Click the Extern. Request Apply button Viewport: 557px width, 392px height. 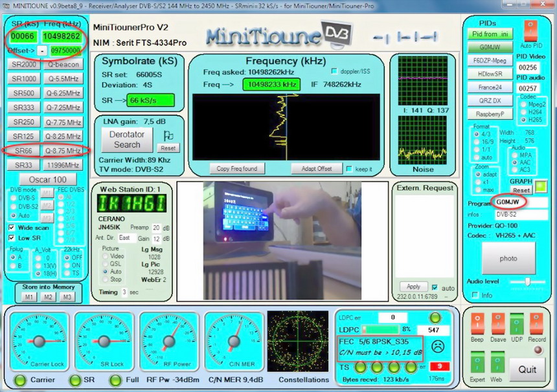(x=413, y=287)
